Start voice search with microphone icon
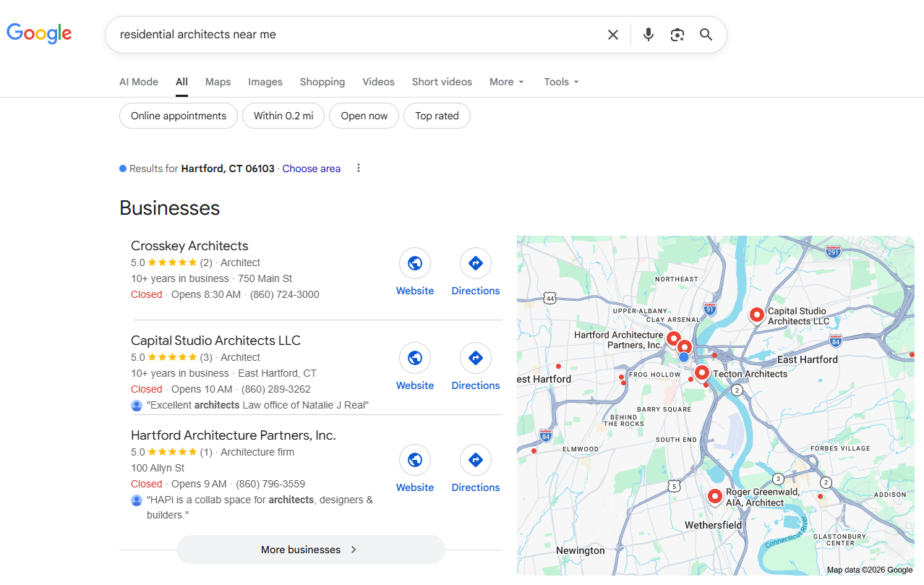 click(648, 35)
